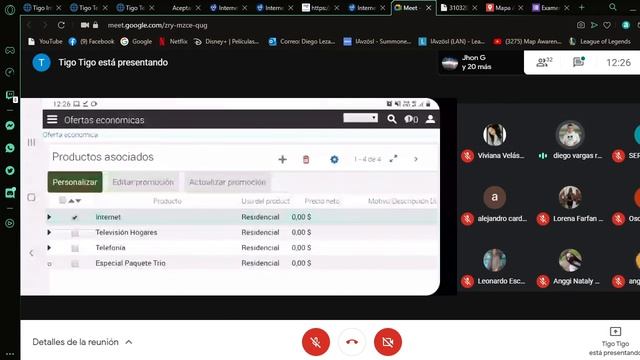Open gaming controller sidebar icon
The width and height of the screenshot is (640, 360).
pyautogui.click(x=10, y=50)
